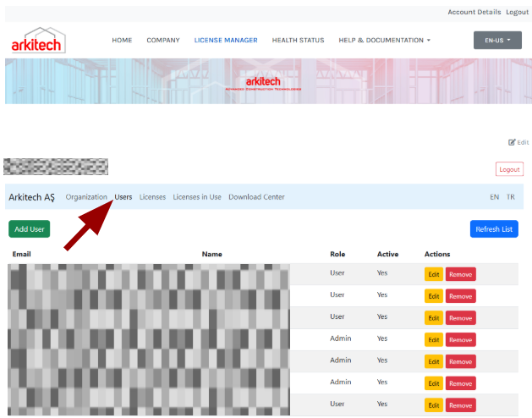This screenshot has width=532, height=418.
Task: Switch to the Organization tab
Action: 86,197
